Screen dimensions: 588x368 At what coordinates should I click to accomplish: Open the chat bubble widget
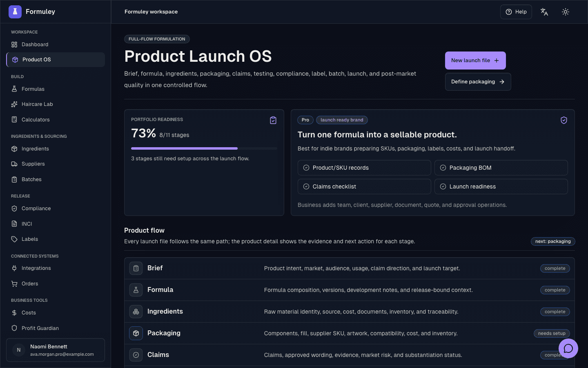coord(568,348)
